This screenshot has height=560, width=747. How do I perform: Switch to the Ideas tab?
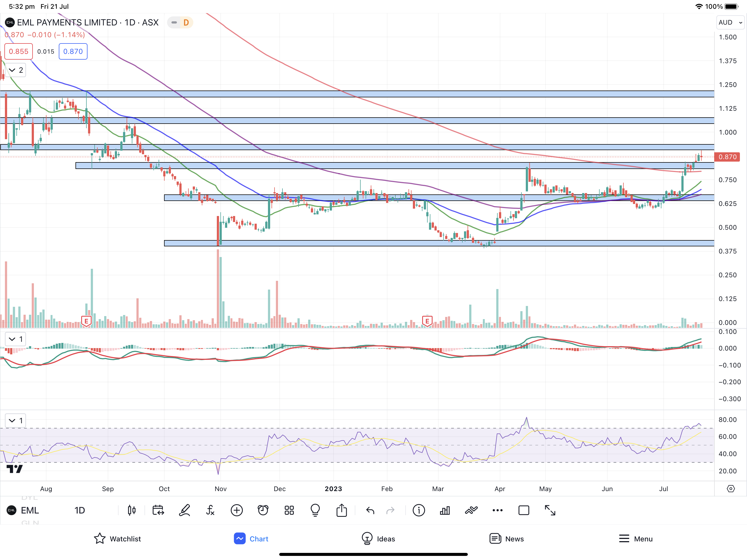tap(378, 539)
